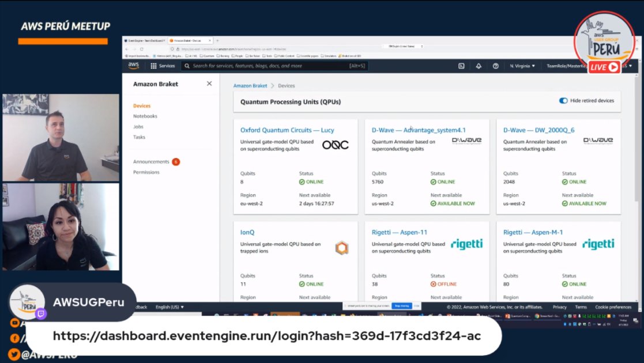Open Permissions in the sidebar
The height and width of the screenshot is (363, 644).
pyautogui.click(x=146, y=172)
